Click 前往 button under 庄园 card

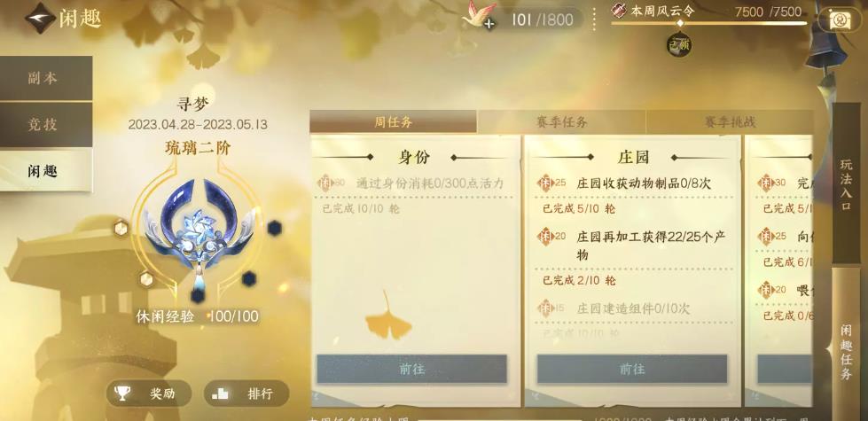click(x=631, y=369)
